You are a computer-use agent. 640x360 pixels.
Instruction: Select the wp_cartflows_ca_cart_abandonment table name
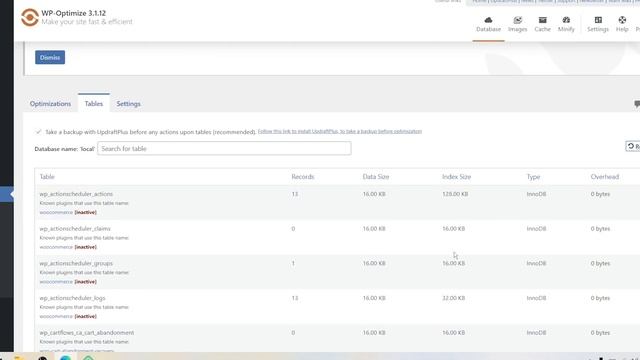pyautogui.click(x=87, y=333)
